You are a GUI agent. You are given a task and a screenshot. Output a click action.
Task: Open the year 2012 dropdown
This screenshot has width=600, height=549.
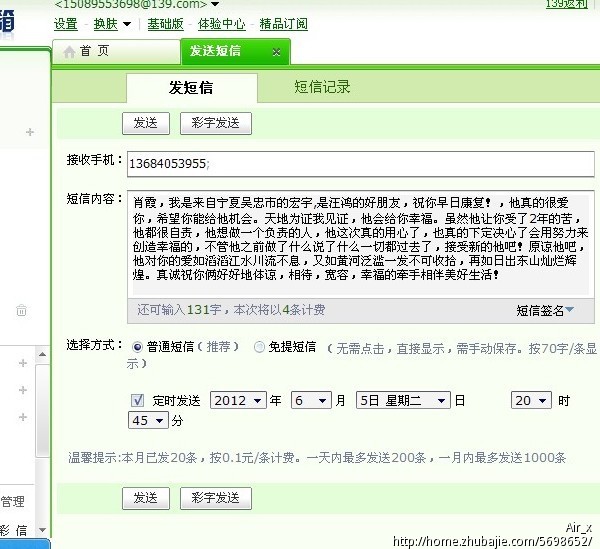point(238,401)
